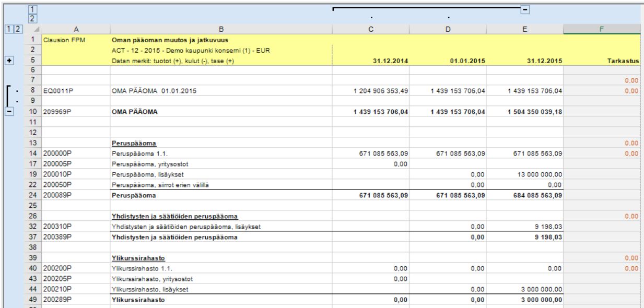
Task: Click the 'Peruspääoma, yritysostot' cell
Action: click(x=221, y=163)
